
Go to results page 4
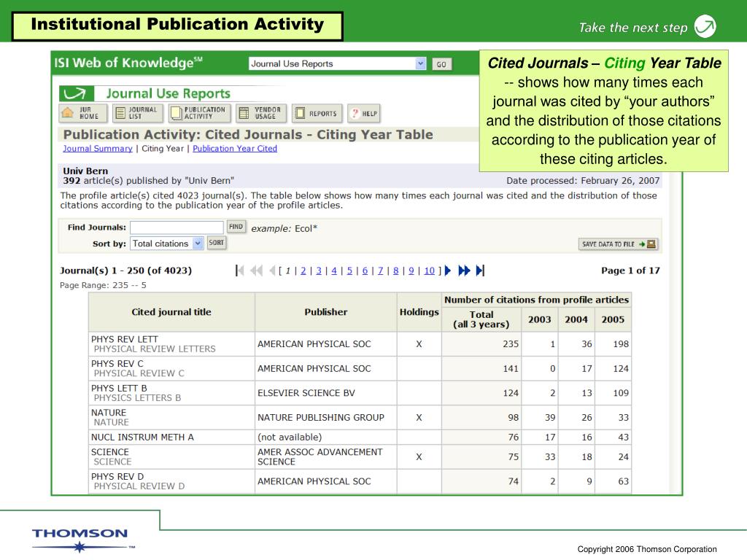pyautogui.click(x=334, y=271)
